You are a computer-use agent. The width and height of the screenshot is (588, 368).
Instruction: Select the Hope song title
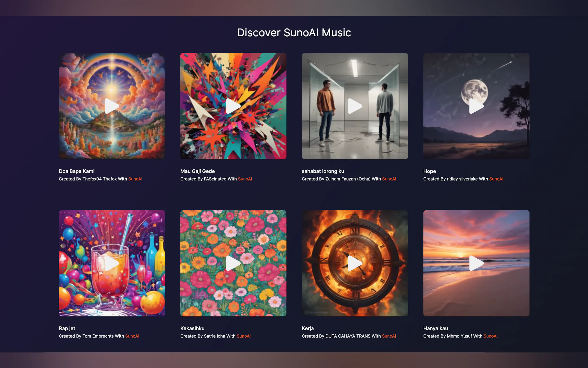429,171
